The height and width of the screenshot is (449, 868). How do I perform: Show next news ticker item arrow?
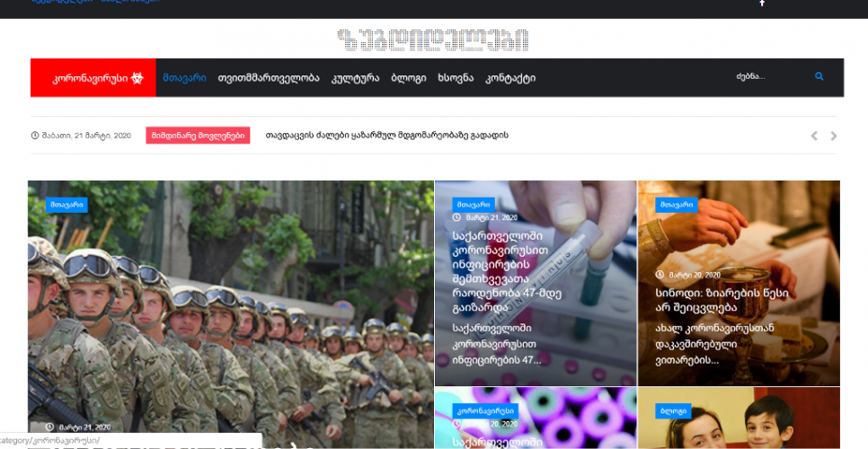point(834,136)
